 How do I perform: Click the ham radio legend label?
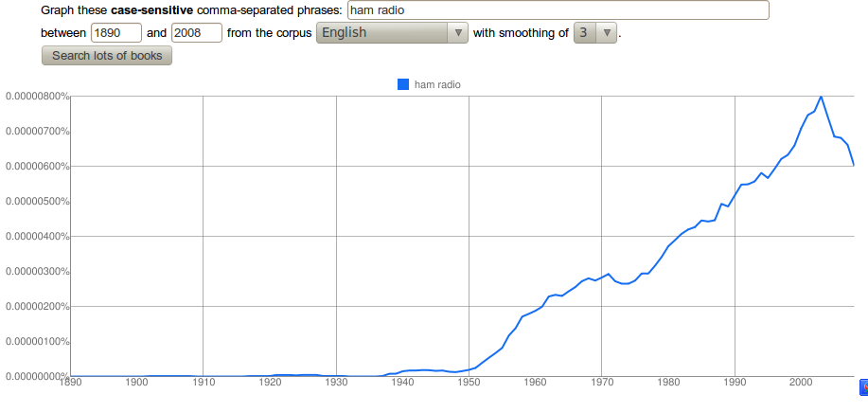point(437,84)
